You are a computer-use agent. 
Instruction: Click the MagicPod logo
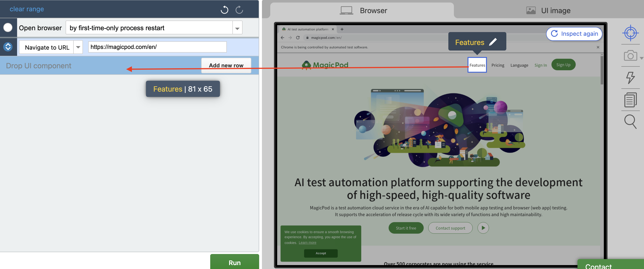[325, 65]
